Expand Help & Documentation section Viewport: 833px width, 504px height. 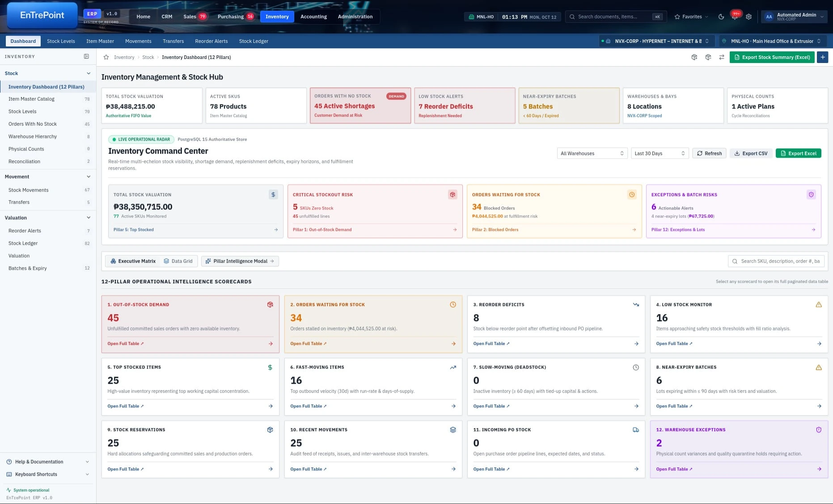pyautogui.click(x=48, y=462)
